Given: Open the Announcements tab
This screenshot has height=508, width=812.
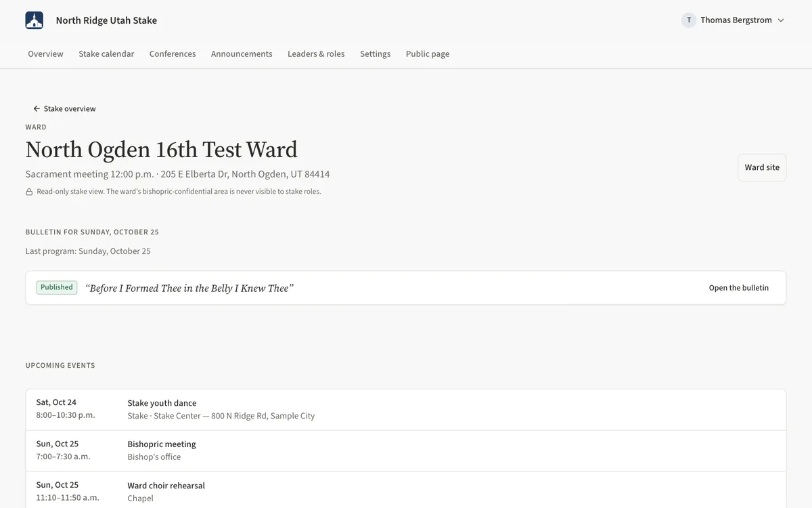Looking at the screenshot, I should tap(242, 54).
